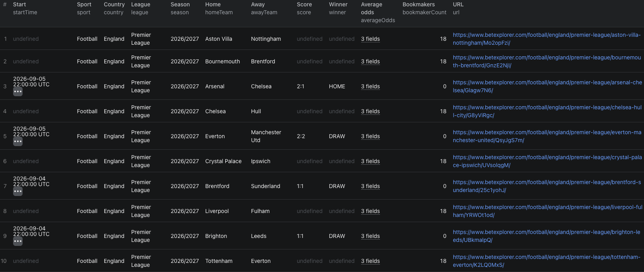Select the Leeds away team cell
The image size is (644, 272).
pyautogui.click(x=259, y=236)
